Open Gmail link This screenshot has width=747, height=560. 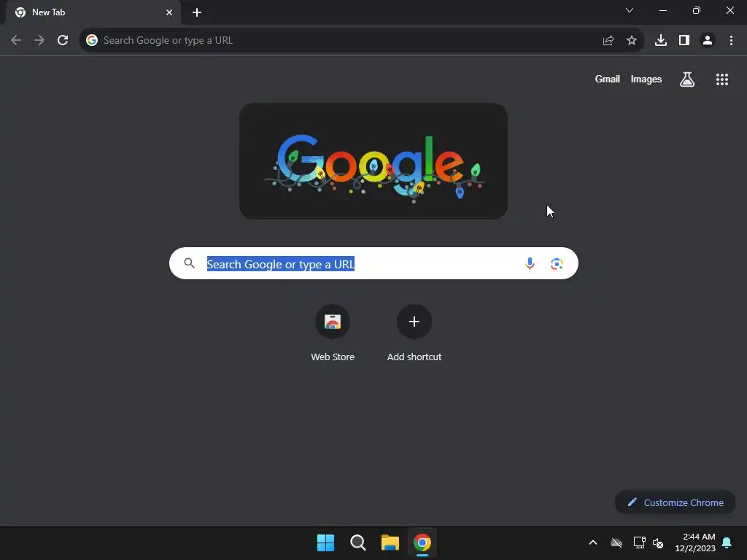[x=608, y=79]
